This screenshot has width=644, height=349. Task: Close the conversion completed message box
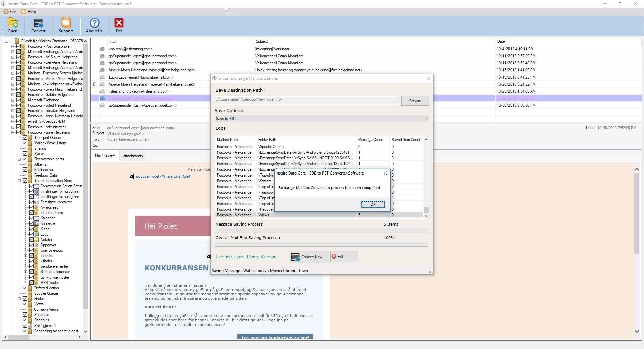(x=385, y=173)
